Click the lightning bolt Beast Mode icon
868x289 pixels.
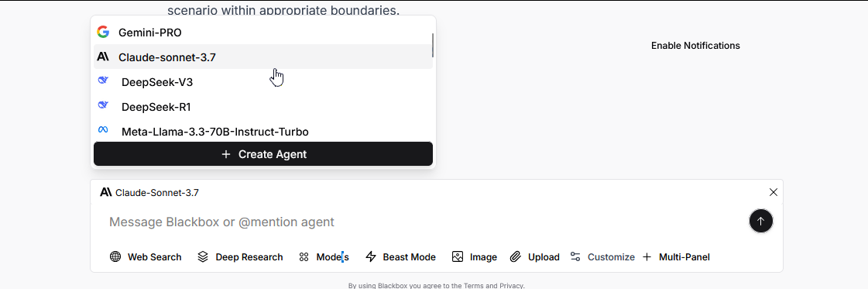tap(371, 257)
